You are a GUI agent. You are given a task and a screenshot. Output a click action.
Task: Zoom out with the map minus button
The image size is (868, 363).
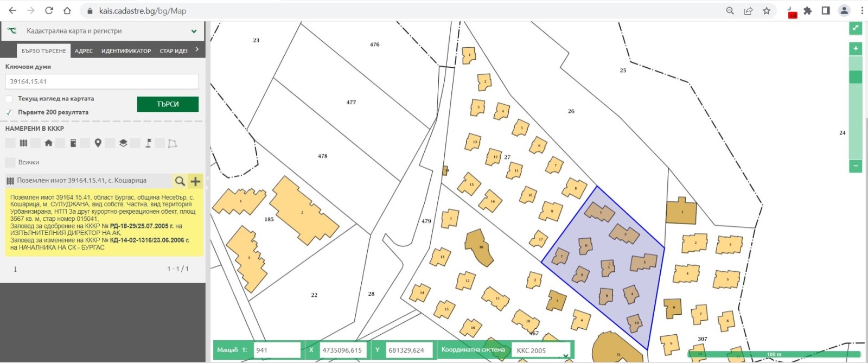[855, 166]
